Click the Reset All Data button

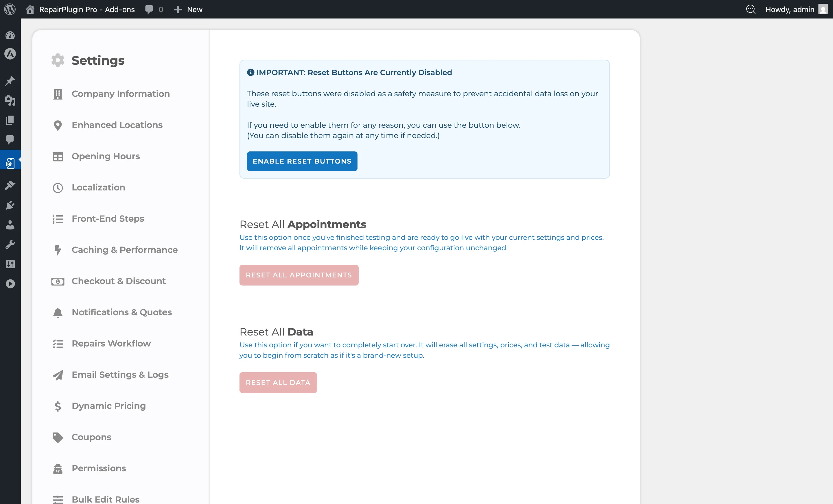pos(278,382)
